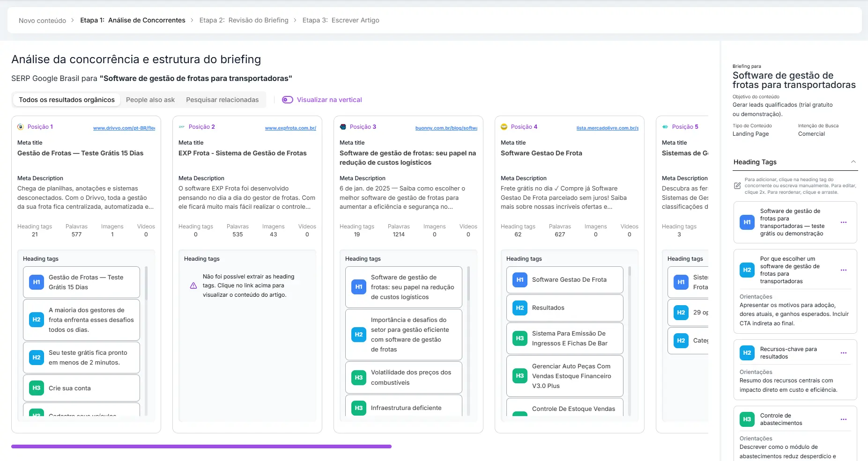The width and height of the screenshot is (868, 461).
Task: Add heading 'Seu teste grátis fica pronto'
Action: pyautogui.click(x=82, y=358)
